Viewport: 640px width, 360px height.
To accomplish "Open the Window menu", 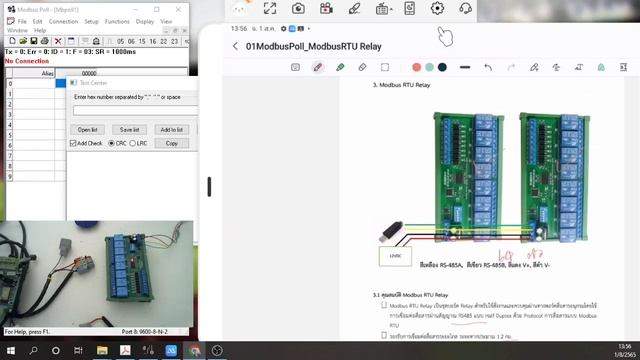I will (17, 31).
